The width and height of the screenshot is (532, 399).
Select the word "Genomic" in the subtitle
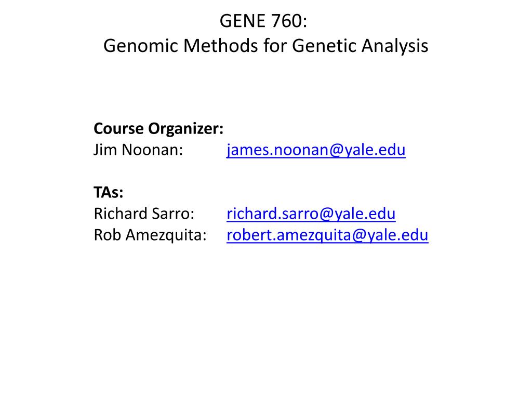coord(141,46)
